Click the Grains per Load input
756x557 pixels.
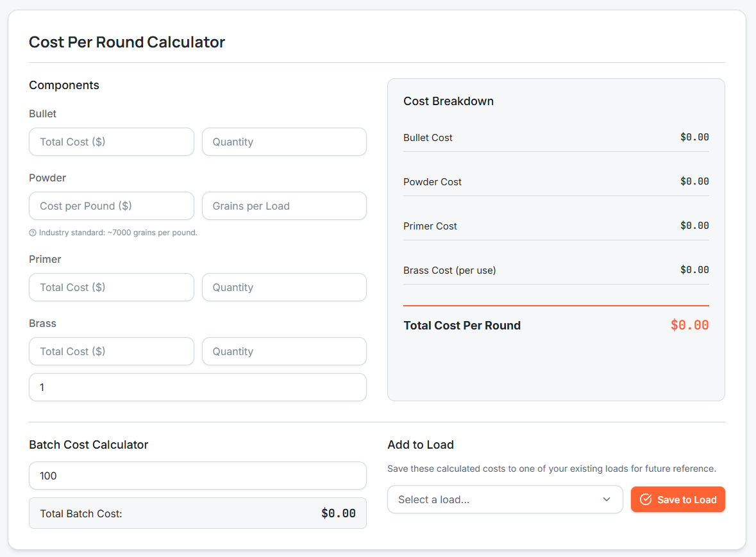point(284,206)
